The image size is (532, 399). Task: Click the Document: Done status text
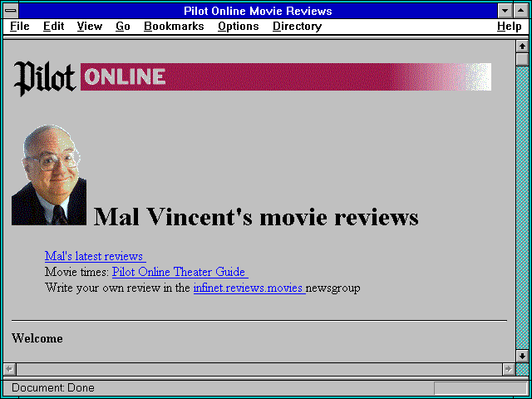pyautogui.click(x=53, y=387)
